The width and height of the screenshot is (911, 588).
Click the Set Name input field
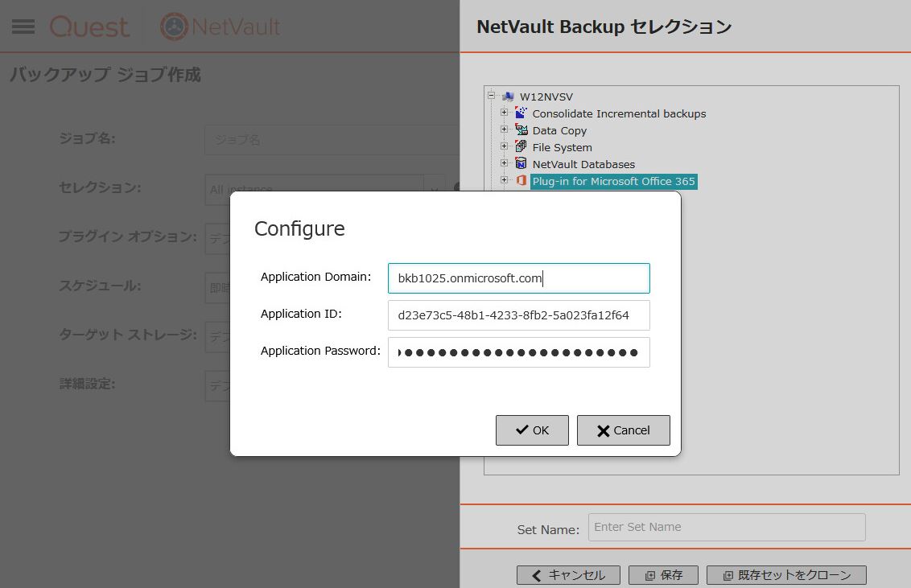tap(727, 527)
